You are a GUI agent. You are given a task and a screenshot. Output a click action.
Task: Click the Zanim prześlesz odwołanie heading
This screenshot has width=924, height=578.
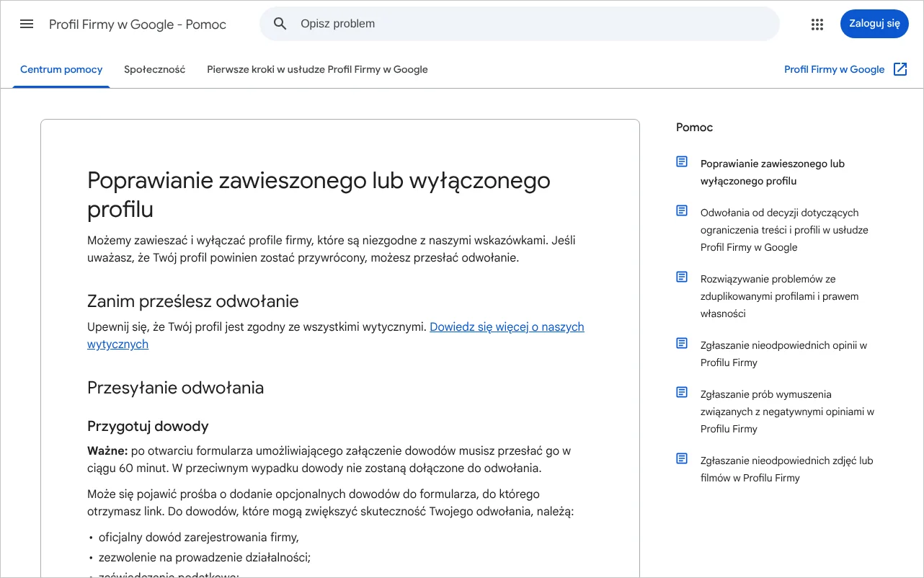click(193, 301)
